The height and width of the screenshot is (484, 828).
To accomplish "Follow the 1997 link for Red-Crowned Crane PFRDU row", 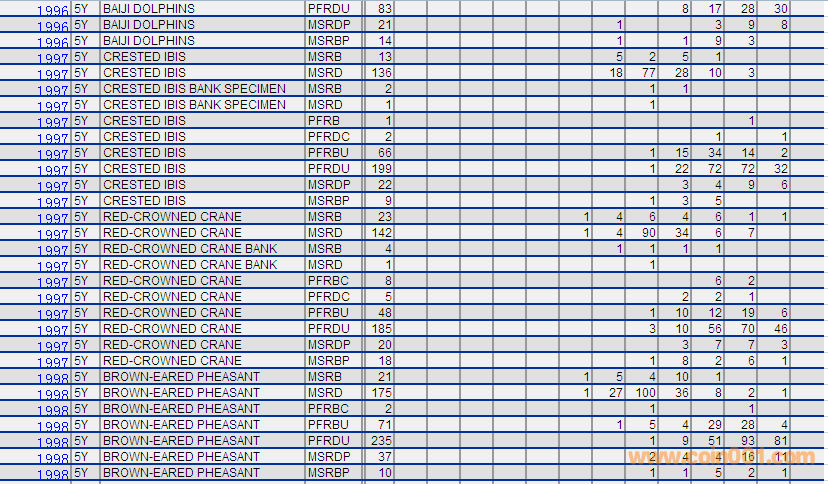I will coord(53,330).
